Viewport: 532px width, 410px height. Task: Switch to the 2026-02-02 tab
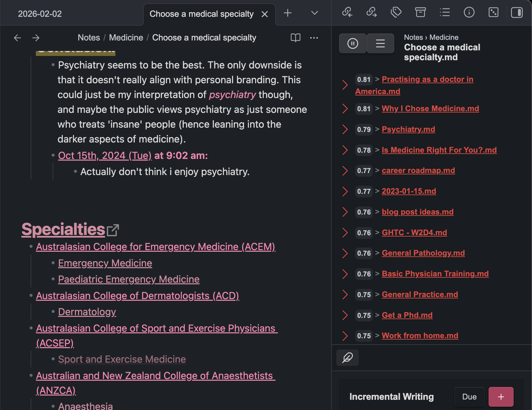[x=40, y=14]
